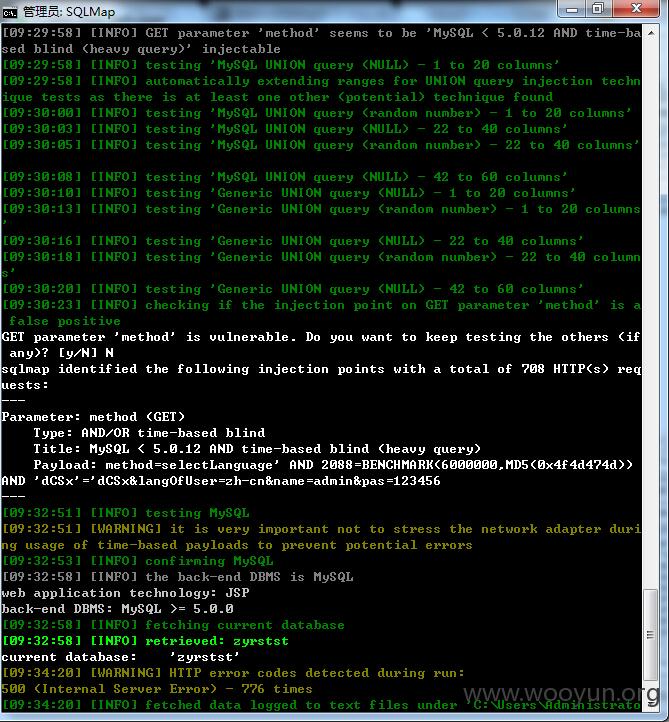Click the 'AND 'dCSx'='dCSx&langOfUser' line
The height and width of the screenshot is (722, 669).
point(221,481)
